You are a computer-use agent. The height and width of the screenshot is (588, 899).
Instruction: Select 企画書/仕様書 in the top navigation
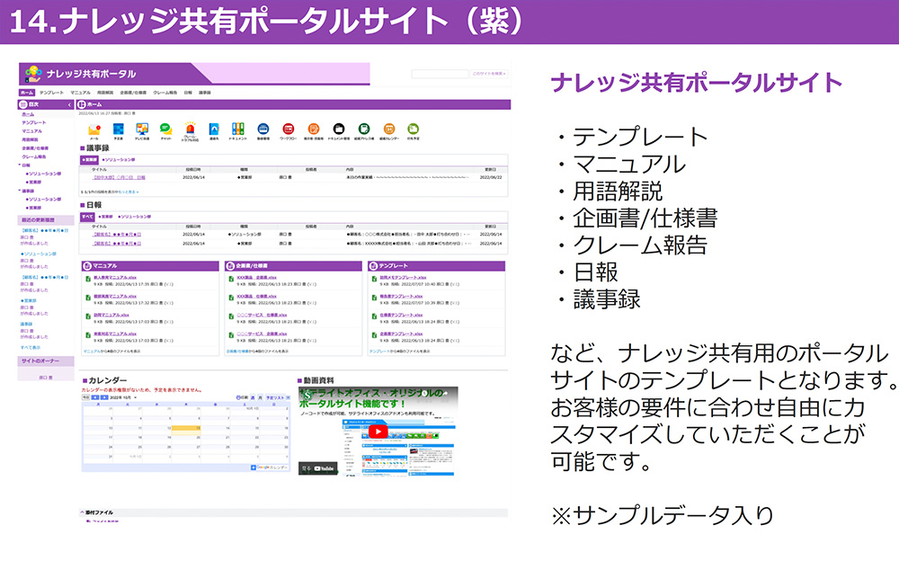pyautogui.click(x=133, y=93)
